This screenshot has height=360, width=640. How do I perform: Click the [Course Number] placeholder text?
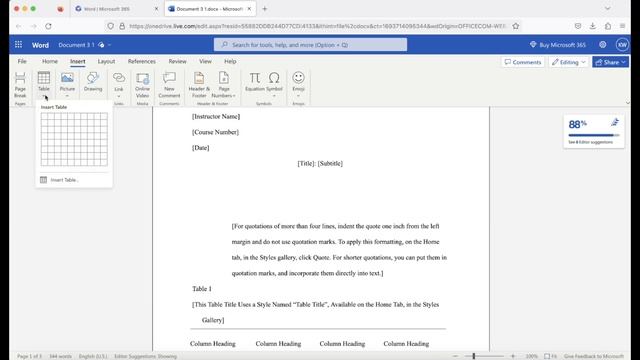215,132
